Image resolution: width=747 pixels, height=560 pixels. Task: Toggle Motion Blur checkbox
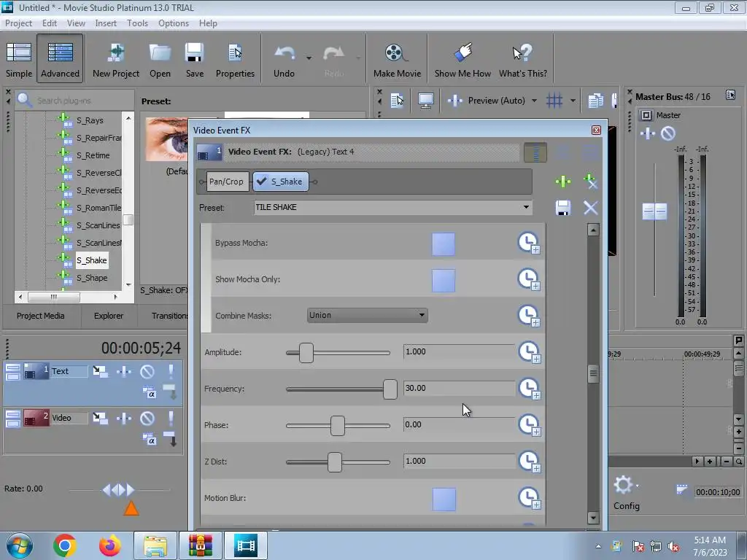coord(444,499)
